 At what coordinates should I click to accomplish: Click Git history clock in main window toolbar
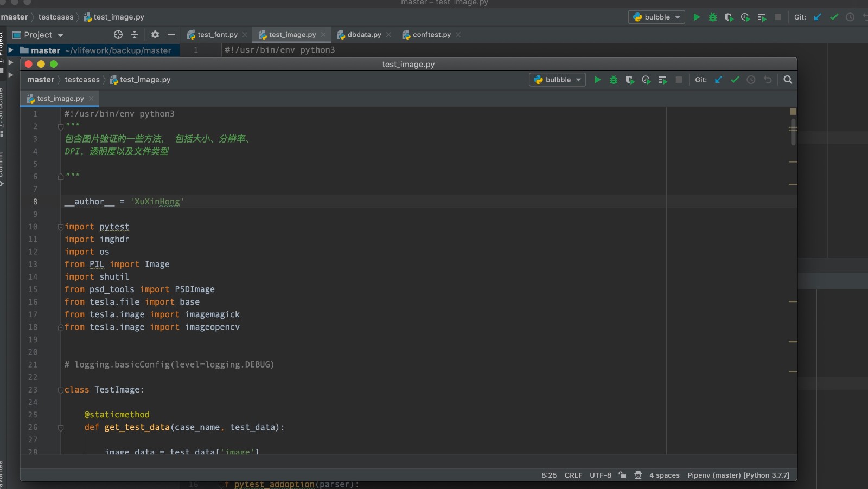(x=850, y=17)
